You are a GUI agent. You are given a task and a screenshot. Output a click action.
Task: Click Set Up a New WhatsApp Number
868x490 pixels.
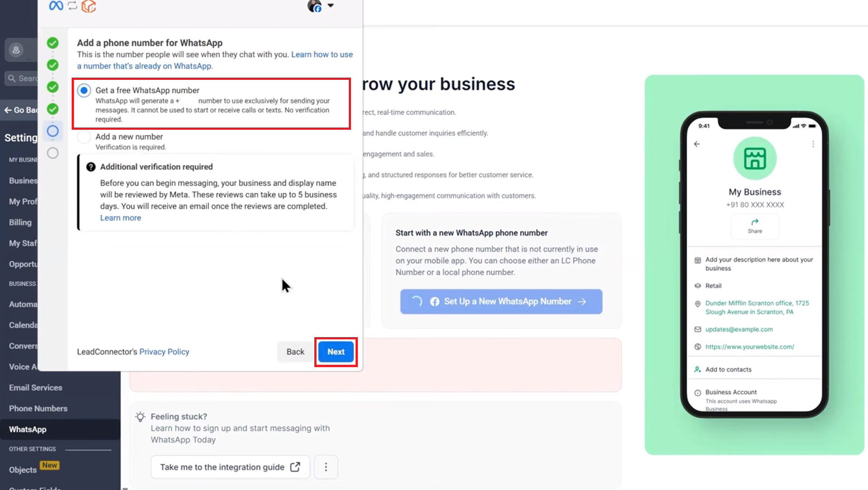[501, 302]
